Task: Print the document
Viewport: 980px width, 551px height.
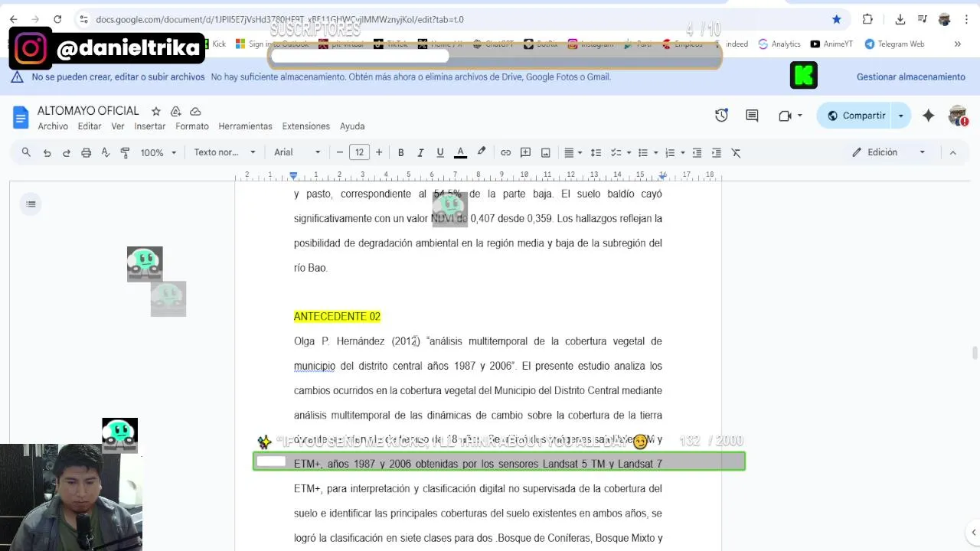Action: [86, 152]
